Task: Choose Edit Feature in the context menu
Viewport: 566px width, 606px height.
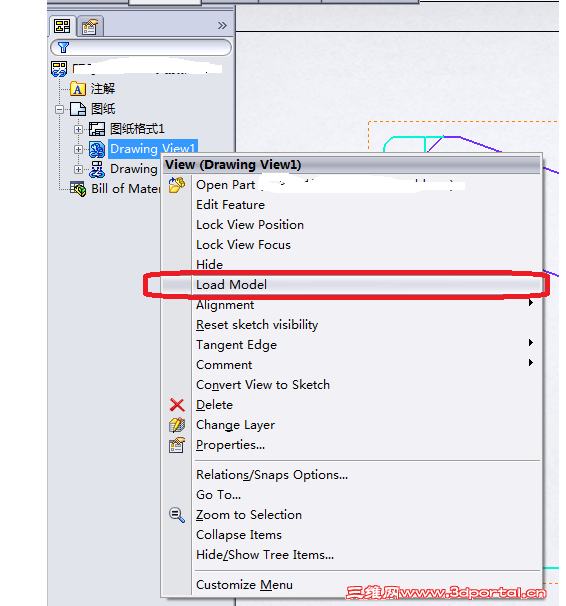Action: pyautogui.click(x=230, y=205)
